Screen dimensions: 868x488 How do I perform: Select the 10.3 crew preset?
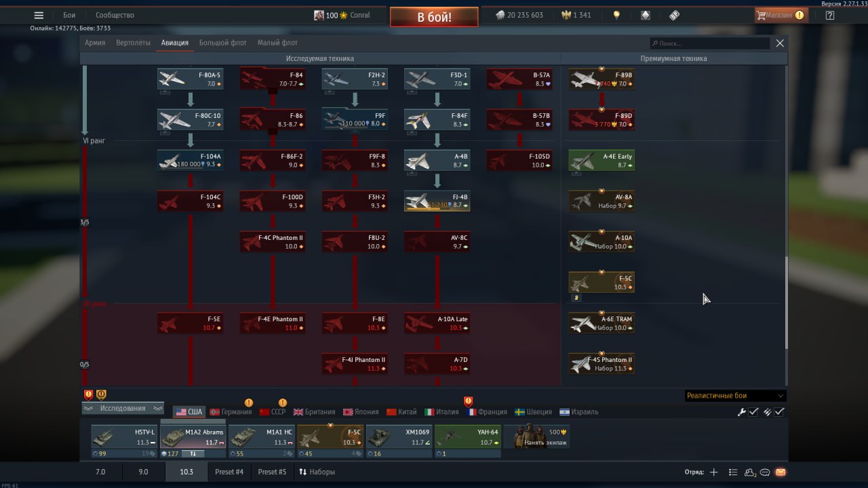tap(186, 472)
